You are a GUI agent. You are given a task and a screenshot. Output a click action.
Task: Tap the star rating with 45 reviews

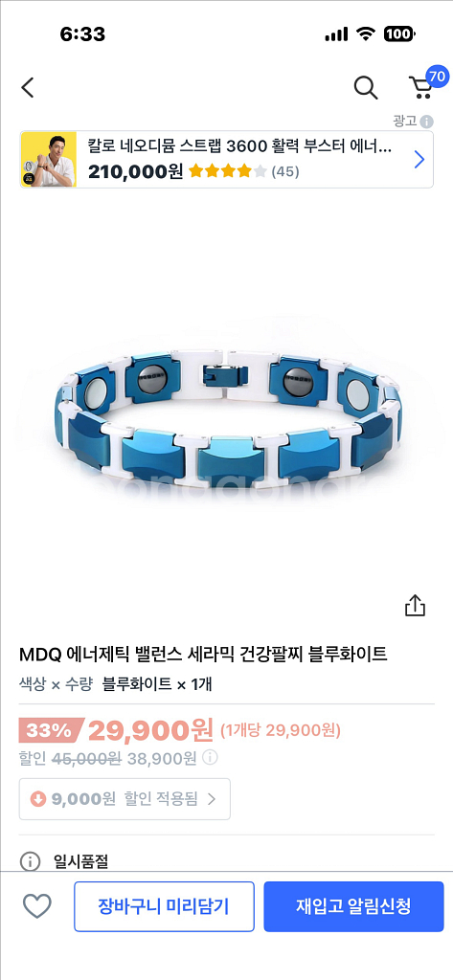pos(243,171)
